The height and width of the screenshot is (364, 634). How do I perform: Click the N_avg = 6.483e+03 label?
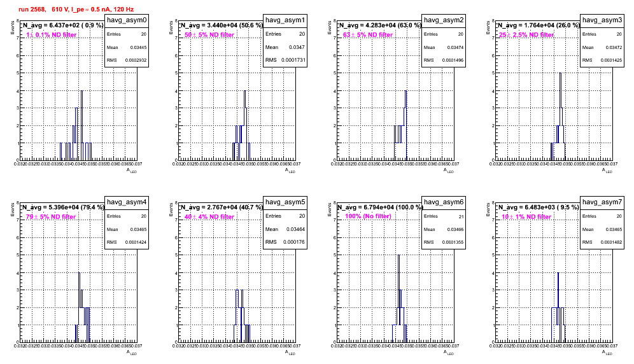(x=538, y=207)
